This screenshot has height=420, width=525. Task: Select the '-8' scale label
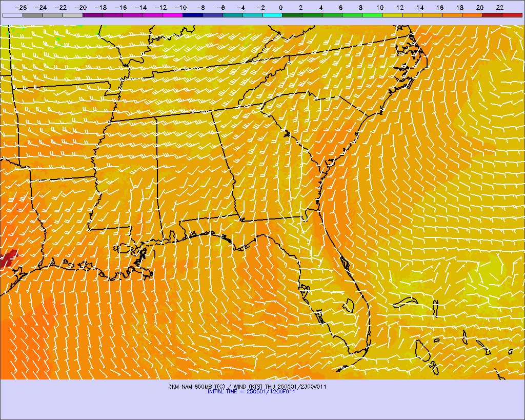[200, 8]
